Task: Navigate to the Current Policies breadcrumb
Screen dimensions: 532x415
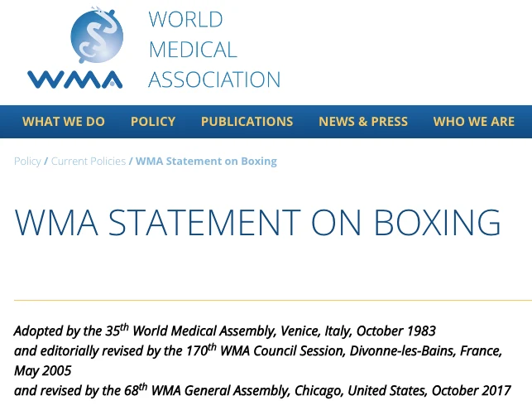Action: point(89,161)
